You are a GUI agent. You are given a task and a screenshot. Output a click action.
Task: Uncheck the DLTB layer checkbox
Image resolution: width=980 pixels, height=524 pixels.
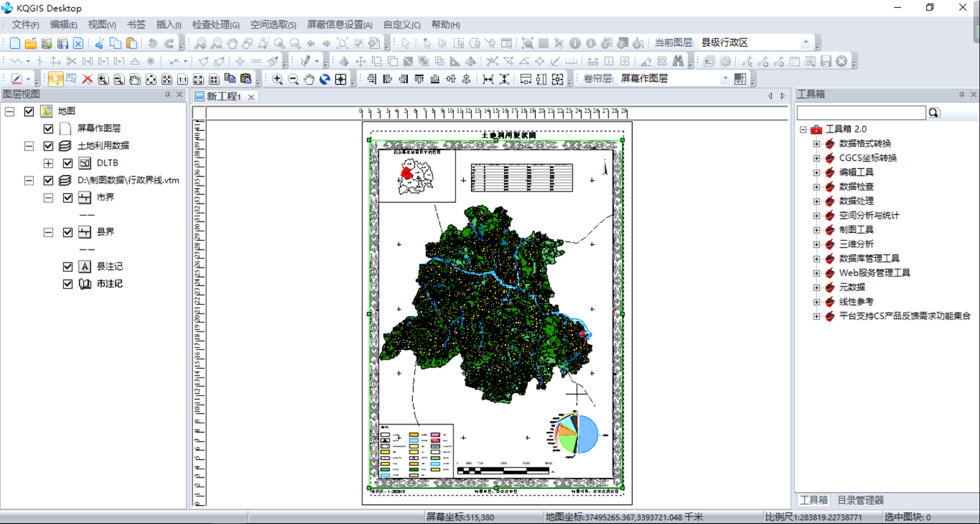click(68, 163)
